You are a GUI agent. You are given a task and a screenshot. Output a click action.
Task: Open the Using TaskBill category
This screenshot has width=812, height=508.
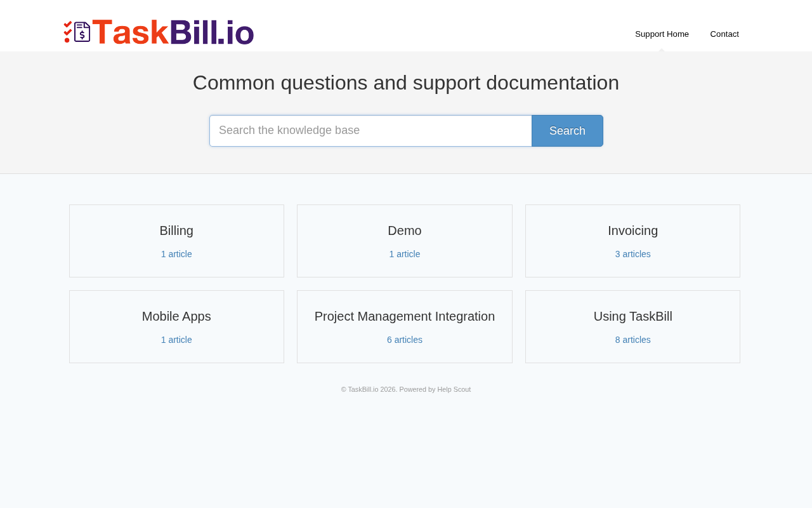(x=632, y=316)
